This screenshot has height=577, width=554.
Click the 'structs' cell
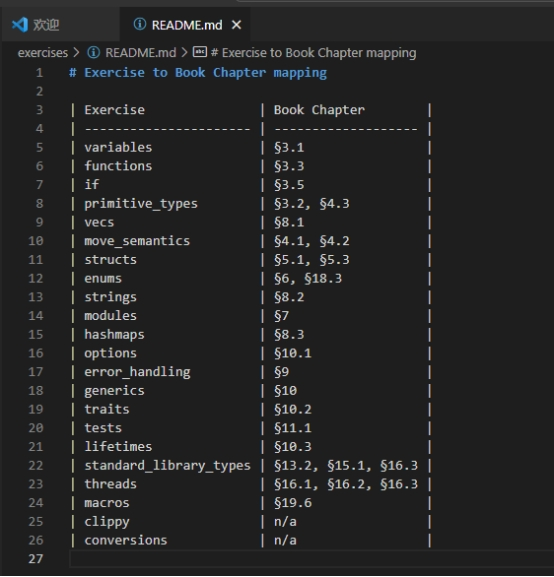coord(110,259)
